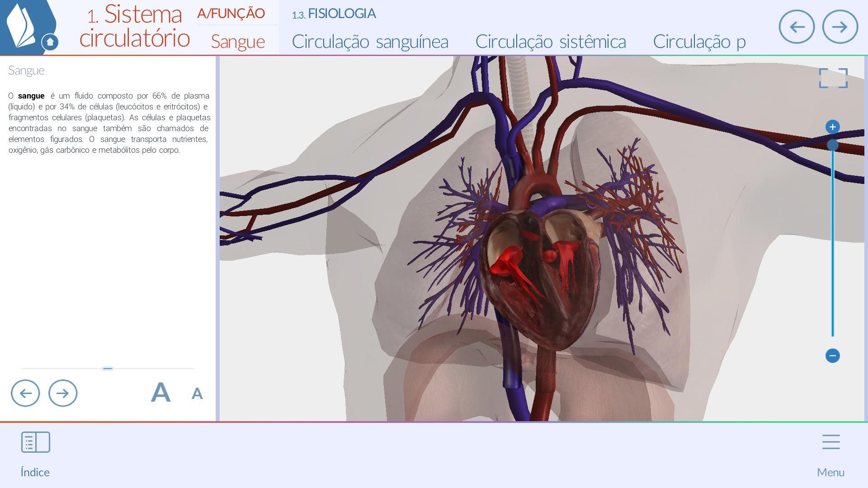Click the home icon in the header
The image size is (868, 488).
[x=50, y=41]
